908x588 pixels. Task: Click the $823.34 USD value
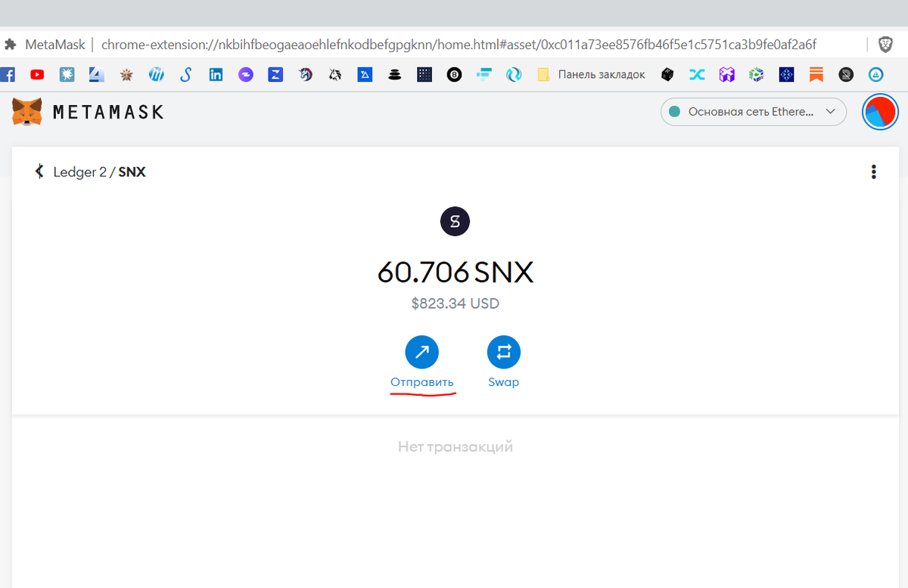[x=456, y=304]
